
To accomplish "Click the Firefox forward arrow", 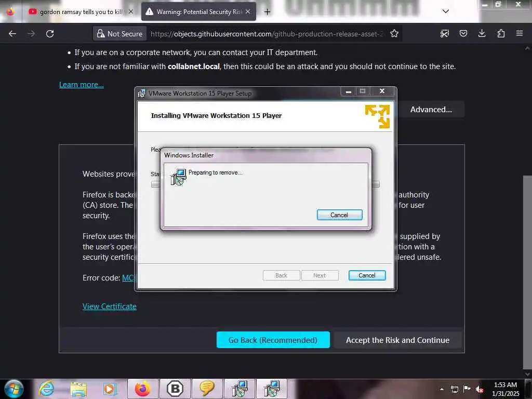I will pos(31,34).
